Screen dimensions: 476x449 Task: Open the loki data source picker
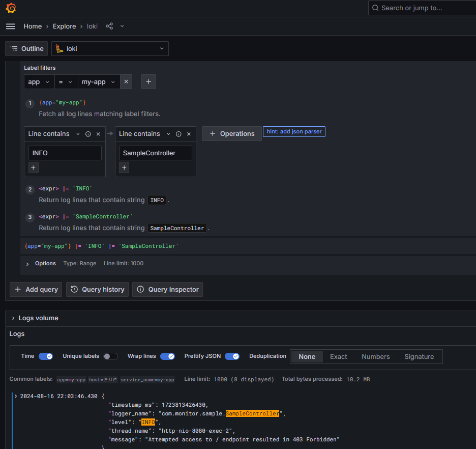[110, 48]
